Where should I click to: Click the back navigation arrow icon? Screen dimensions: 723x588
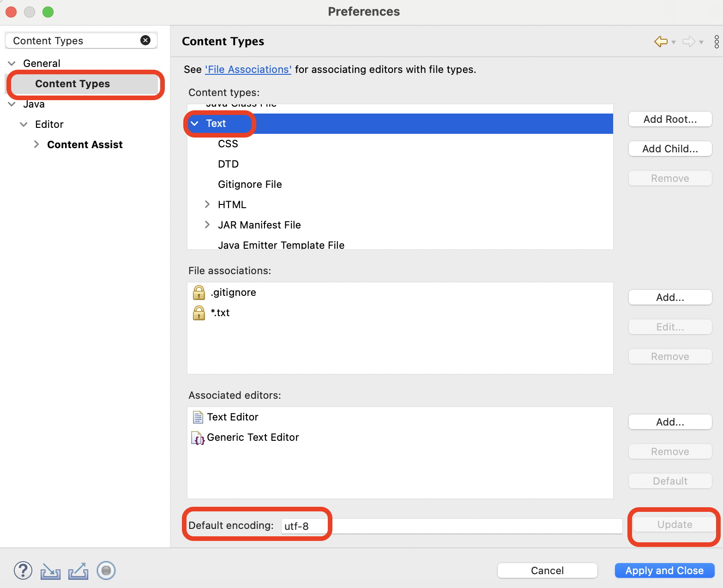tap(661, 42)
